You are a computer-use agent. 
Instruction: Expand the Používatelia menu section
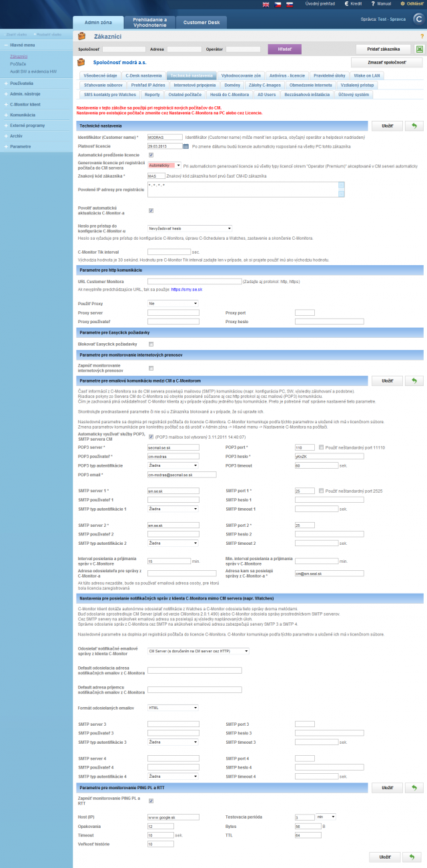[x=36, y=83]
